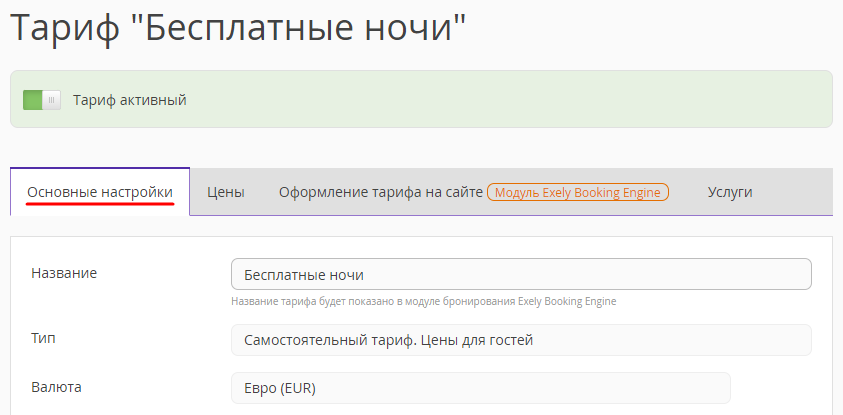843x415 pixels.
Task: Click the 'Модуль Exely Booking Engine' badge
Action: point(578,192)
